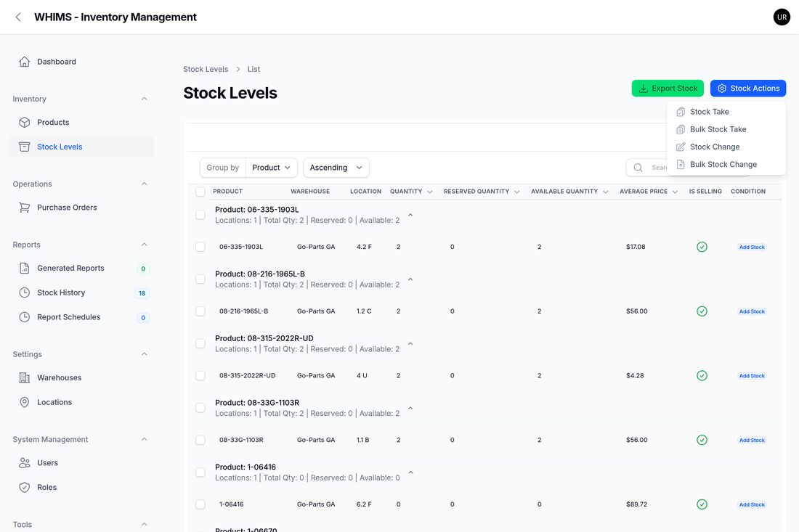Click the Roles shield icon
799x532 pixels.
pos(25,487)
